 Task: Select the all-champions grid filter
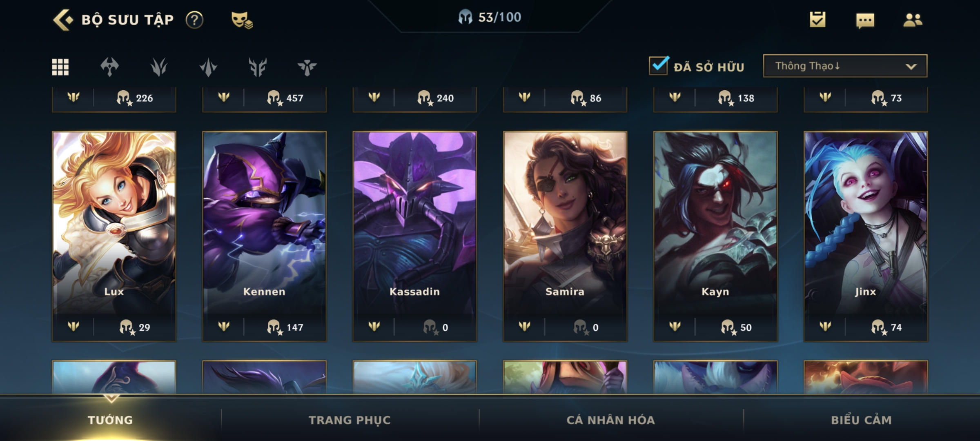60,67
